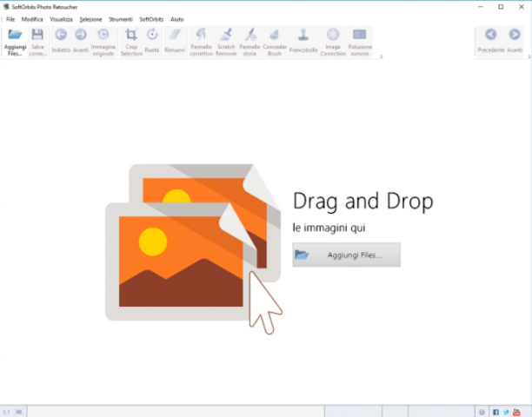Open the Strumenti menu
This screenshot has width=532, height=417.
(x=121, y=19)
